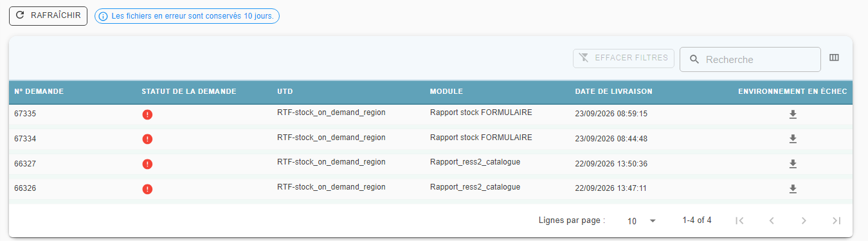The width and height of the screenshot is (868, 241).
Task: Click Rapport stock FORMULAIRE in row 67335
Action: tap(481, 112)
